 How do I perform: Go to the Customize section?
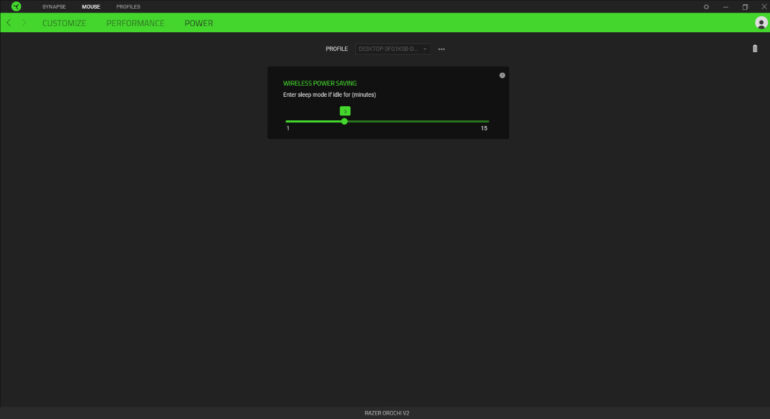coord(64,22)
